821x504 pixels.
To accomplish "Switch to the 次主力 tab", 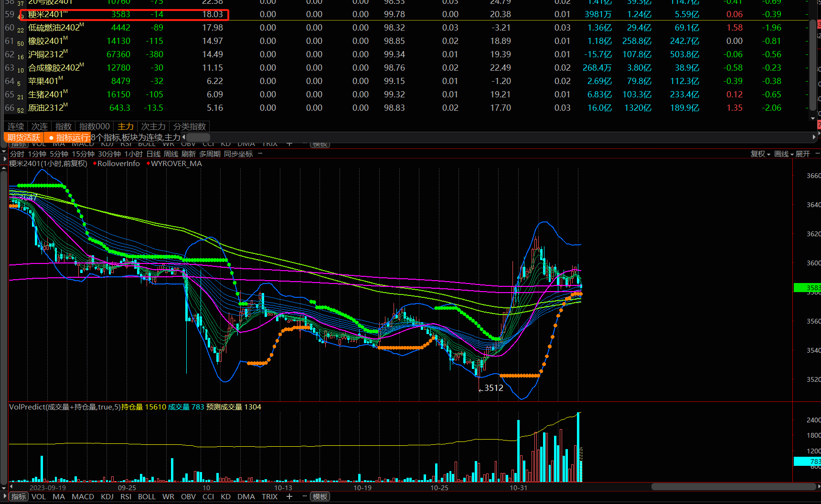I will click(153, 126).
